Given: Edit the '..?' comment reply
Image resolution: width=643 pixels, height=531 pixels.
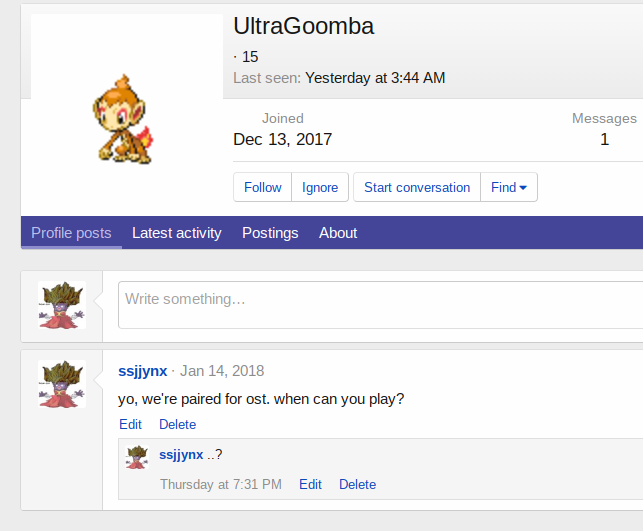Looking at the screenshot, I should click(x=310, y=484).
